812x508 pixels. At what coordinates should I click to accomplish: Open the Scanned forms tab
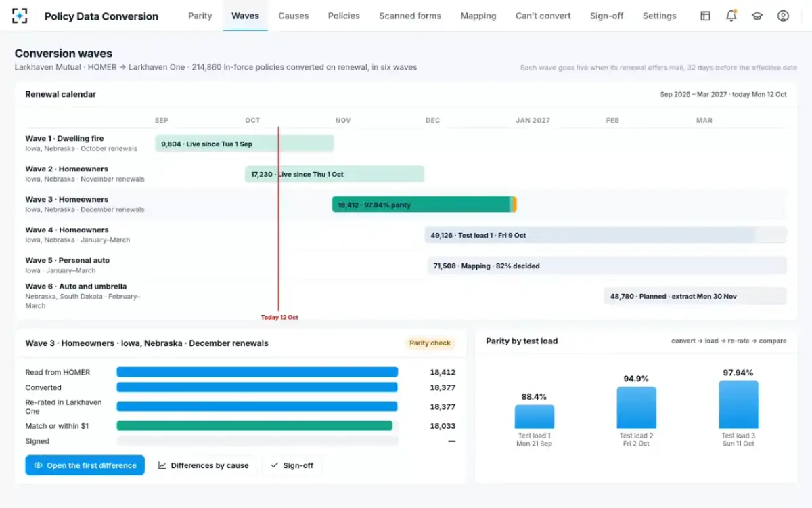click(x=410, y=16)
